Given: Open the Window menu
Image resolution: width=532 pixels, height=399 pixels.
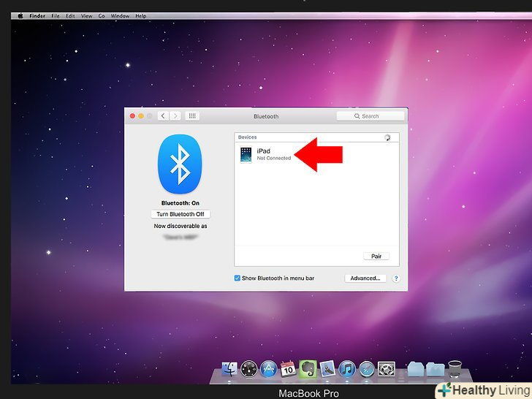Looking at the screenshot, I should tap(120, 15).
